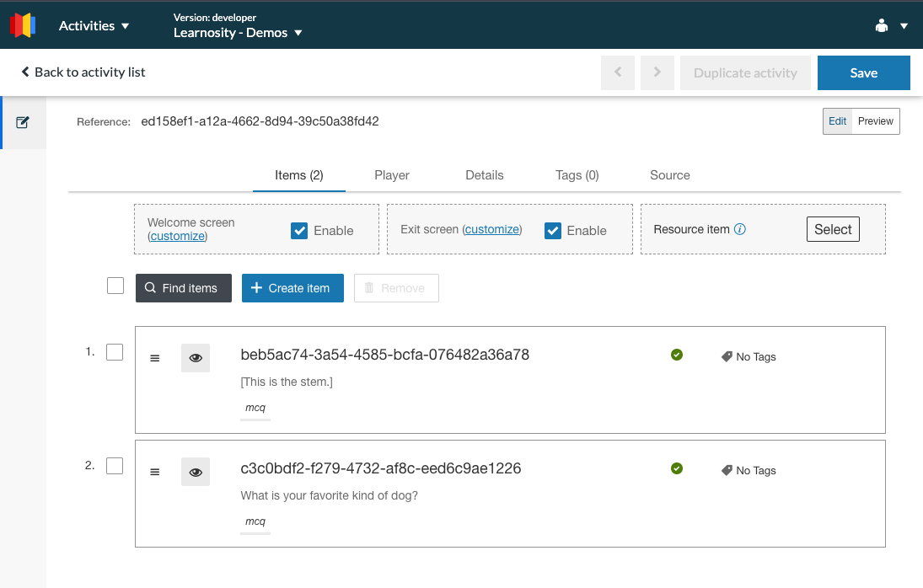
Task: Disable the Welcome screen Enable checkbox
Action: (x=299, y=229)
